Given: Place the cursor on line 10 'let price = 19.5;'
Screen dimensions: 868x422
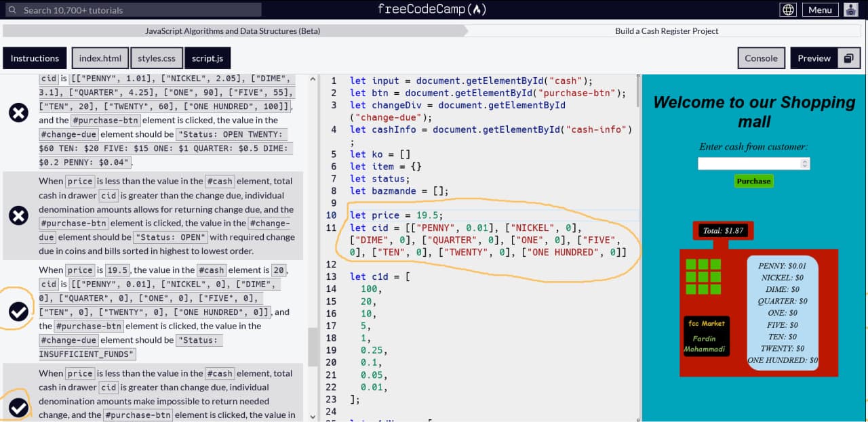Looking at the screenshot, I should click(x=396, y=215).
